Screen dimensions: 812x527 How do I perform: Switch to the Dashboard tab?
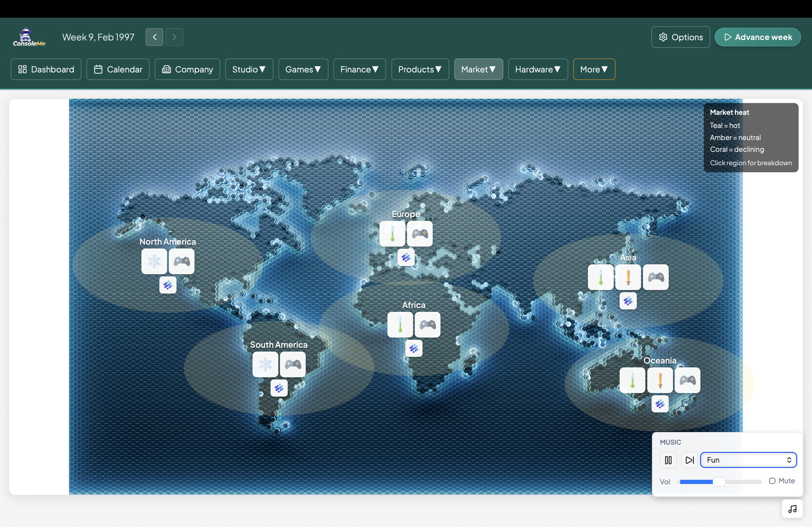click(x=45, y=69)
